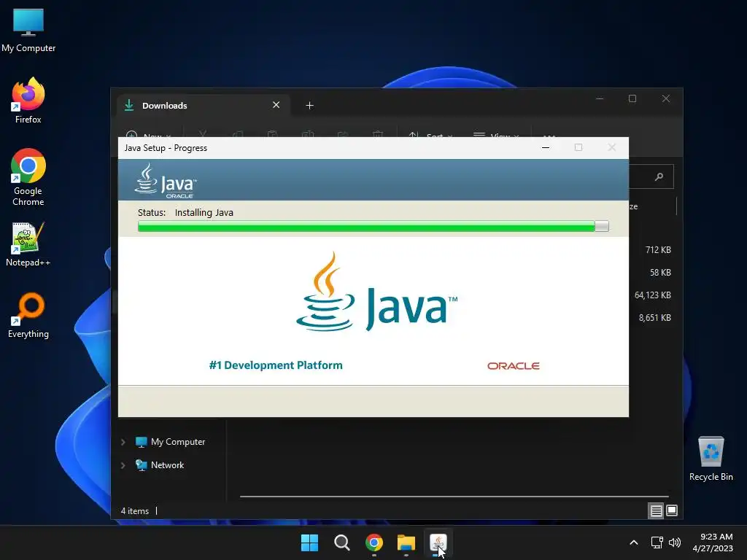
Task: Expand My Computer in Explorer sidebar
Action: (x=123, y=442)
